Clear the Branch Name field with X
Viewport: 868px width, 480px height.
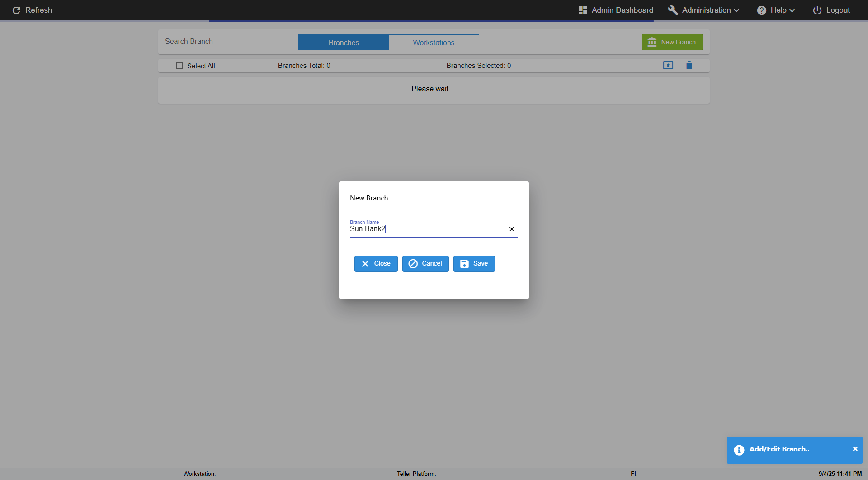click(511, 229)
